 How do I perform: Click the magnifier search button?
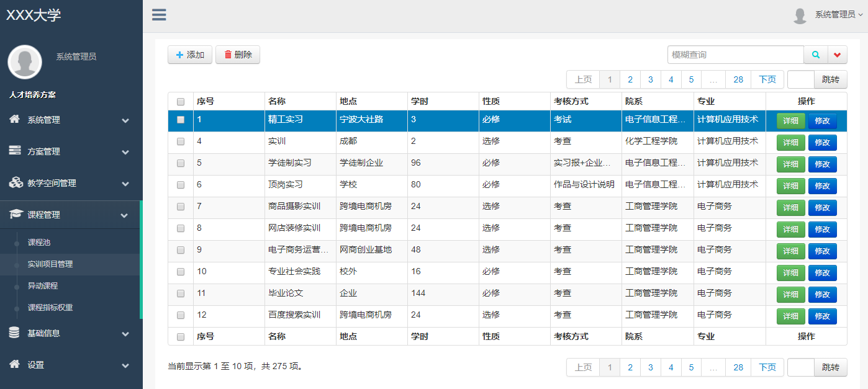(x=816, y=55)
